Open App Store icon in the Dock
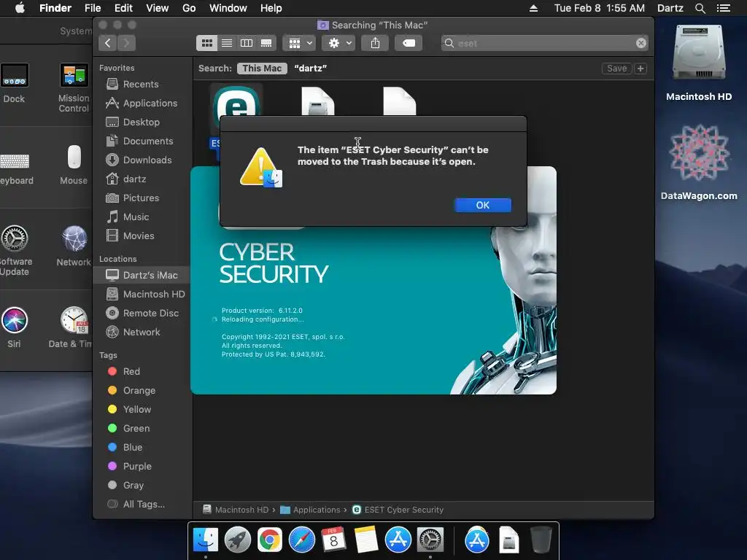747x560 pixels. coord(398,540)
